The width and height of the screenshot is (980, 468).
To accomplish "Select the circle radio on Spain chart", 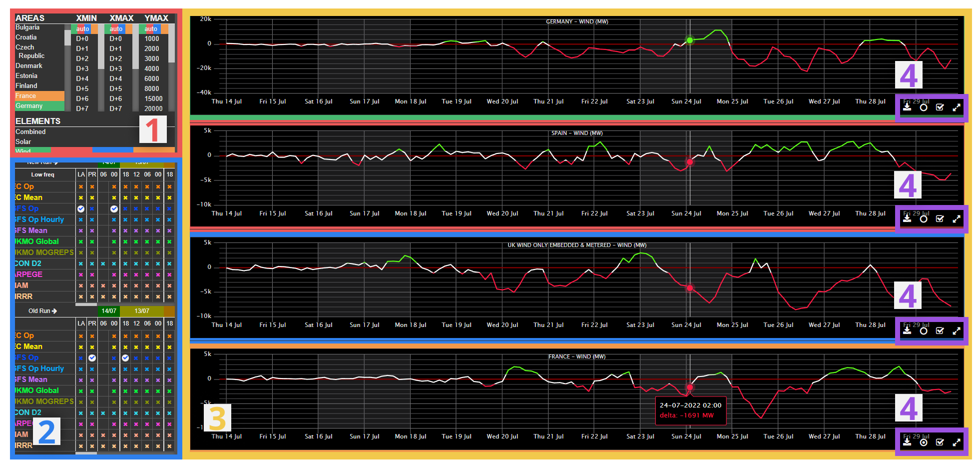I will pyautogui.click(x=924, y=218).
